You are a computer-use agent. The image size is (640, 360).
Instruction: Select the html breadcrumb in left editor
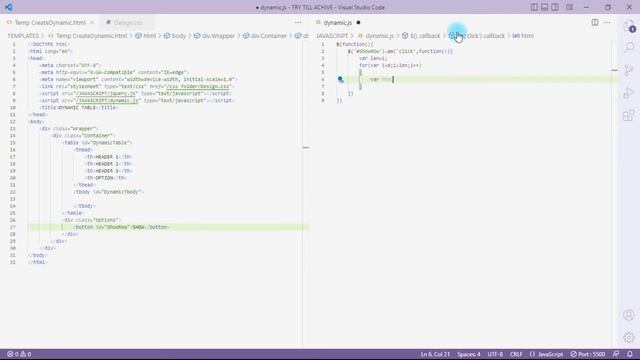point(149,36)
